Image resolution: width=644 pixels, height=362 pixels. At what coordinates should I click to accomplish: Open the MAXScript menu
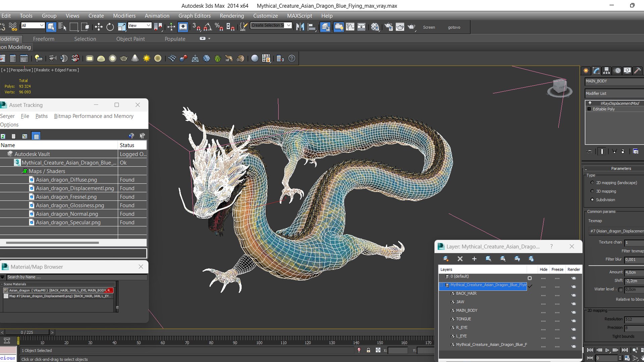[x=299, y=16]
